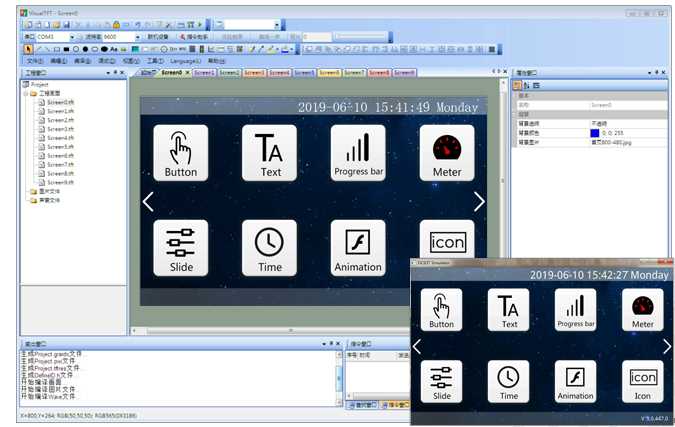Image resolution: width=675 pixels, height=427 pixels.
Task: Click the left chevron arrow on the design canvas
Action: click(x=148, y=201)
